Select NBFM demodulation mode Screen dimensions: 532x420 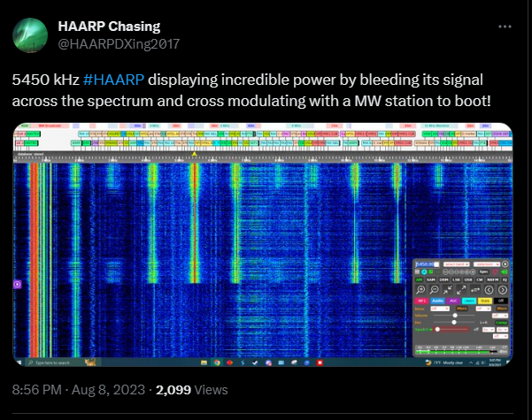tap(493, 280)
